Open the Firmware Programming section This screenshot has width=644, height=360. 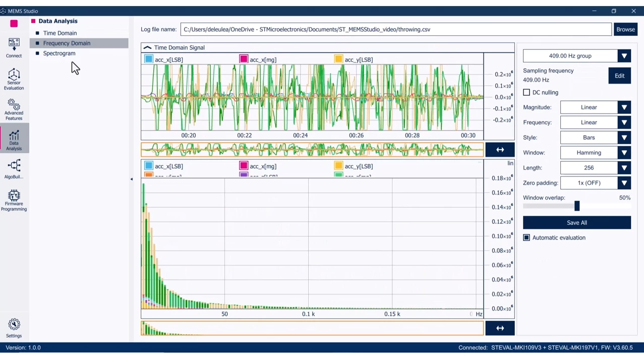[x=14, y=200]
